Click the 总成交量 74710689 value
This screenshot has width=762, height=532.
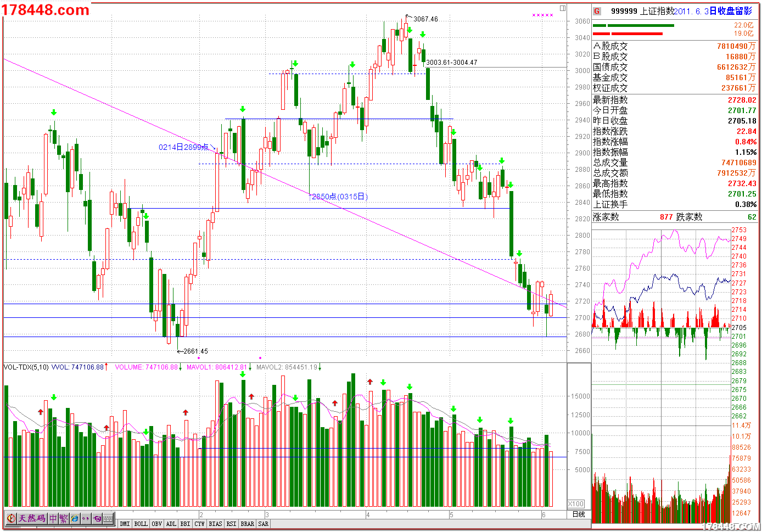tap(739, 163)
